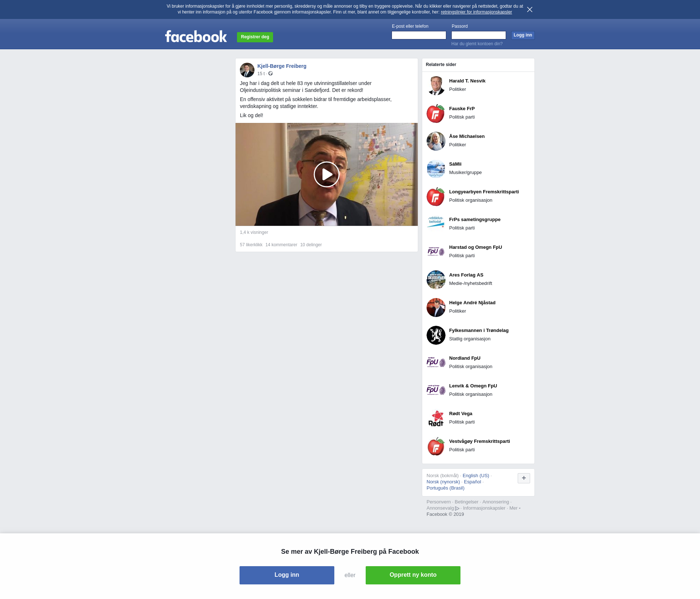The height and width of the screenshot is (599, 700).
Task: Click the 15 t post timestamp
Action: point(261,74)
